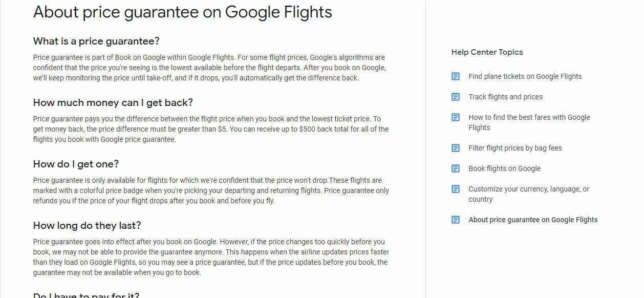
Task: Click the Help Center Topics heading
Action: [487, 52]
